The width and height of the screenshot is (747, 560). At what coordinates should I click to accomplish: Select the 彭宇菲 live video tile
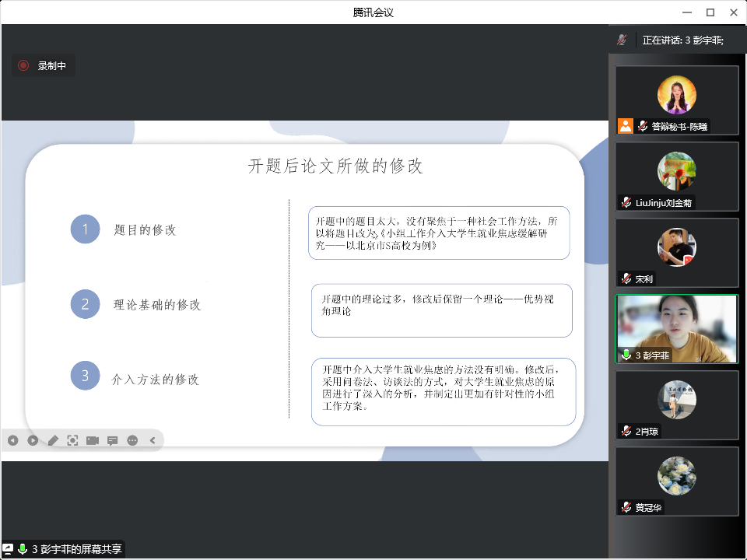pos(676,328)
